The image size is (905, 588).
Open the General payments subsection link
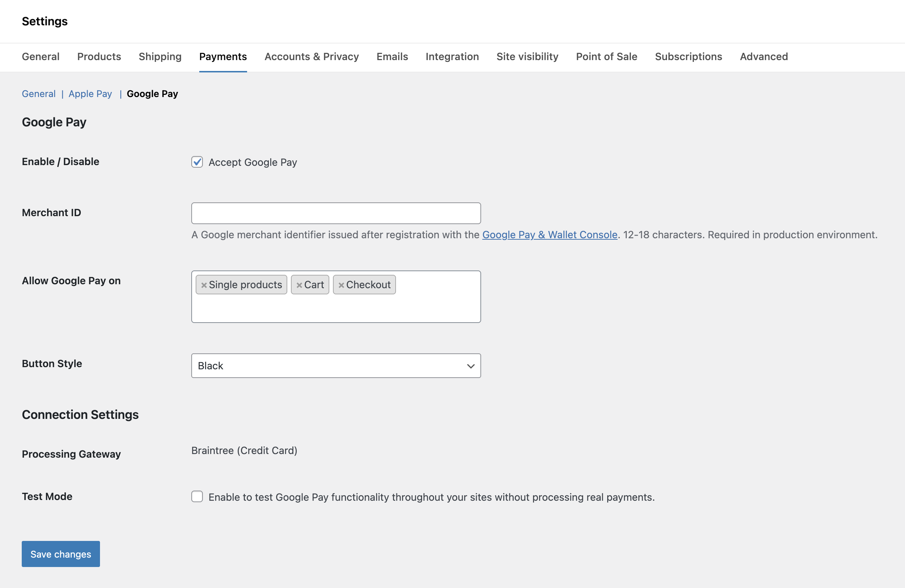coord(39,94)
